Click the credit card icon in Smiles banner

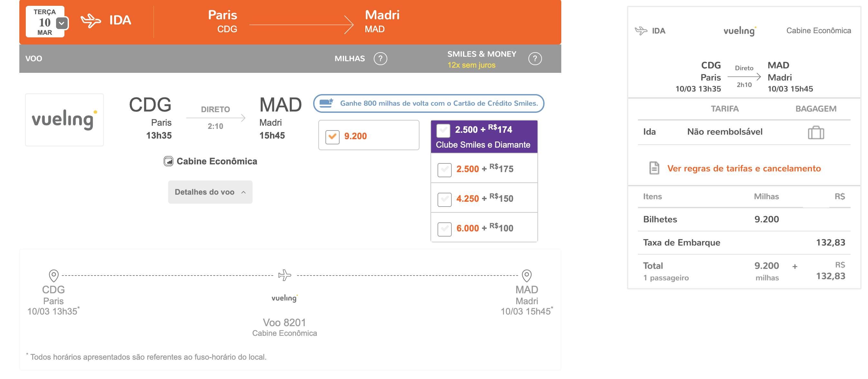(x=326, y=103)
